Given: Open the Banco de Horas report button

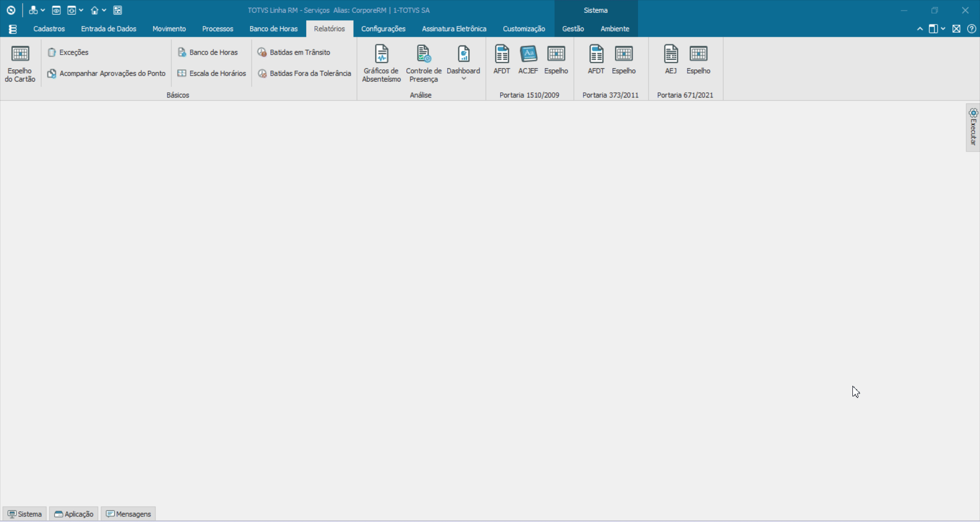Looking at the screenshot, I should coord(208,52).
